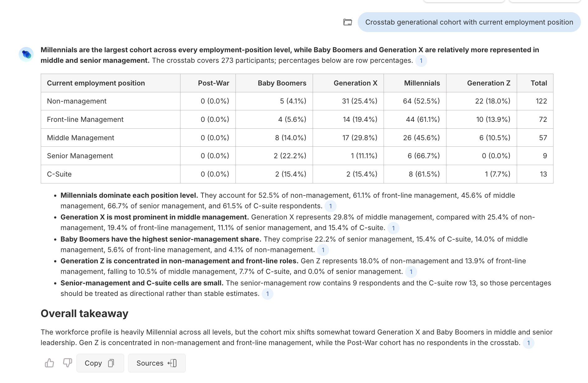Open citation 1 after Generation Z bullet
588x383 pixels.
pyautogui.click(x=411, y=272)
